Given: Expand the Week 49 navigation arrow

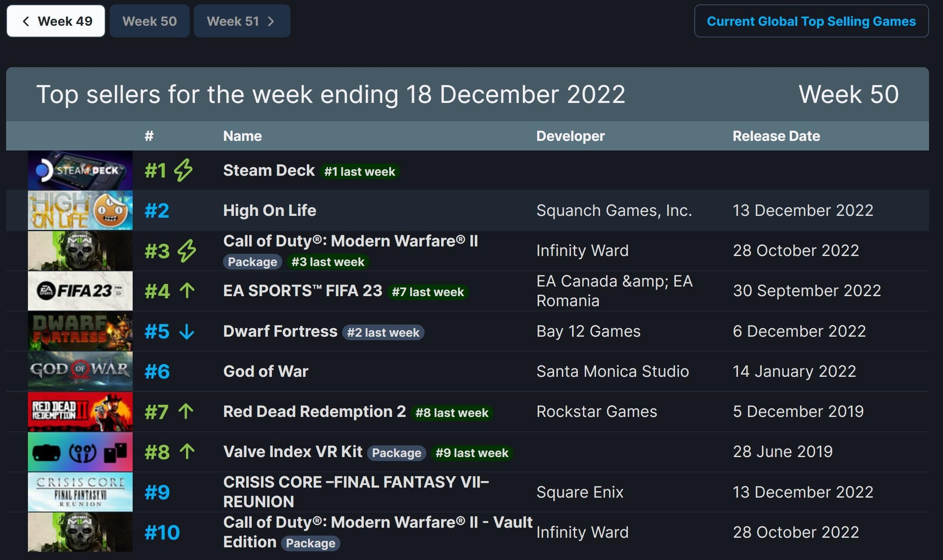Looking at the screenshot, I should pyautogui.click(x=24, y=20).
